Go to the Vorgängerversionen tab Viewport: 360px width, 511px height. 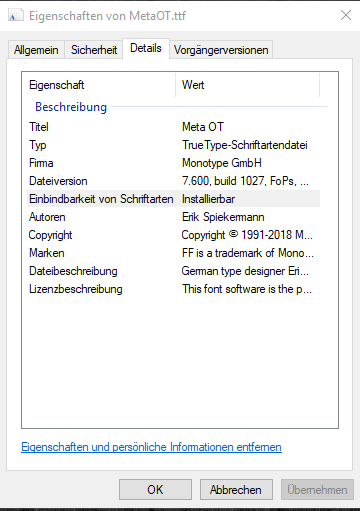click(x=221, y=50)
